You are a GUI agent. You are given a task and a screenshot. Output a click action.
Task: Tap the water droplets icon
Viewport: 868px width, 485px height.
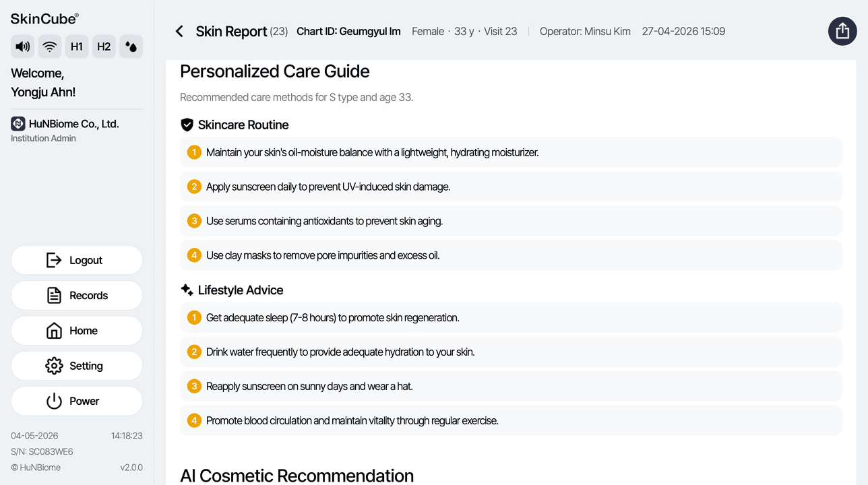(x=131, y=46)
